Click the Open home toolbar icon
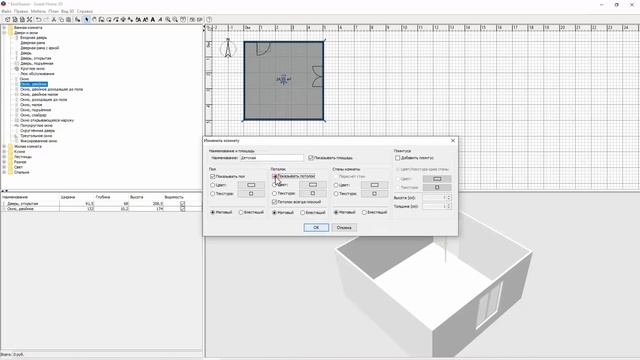640x360 pixels. (x=14, y=19)
